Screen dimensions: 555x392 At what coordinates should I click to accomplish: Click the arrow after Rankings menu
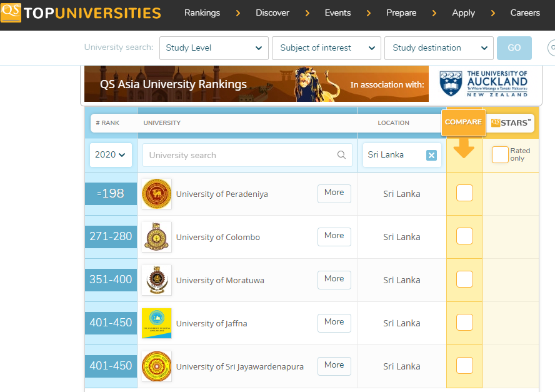coord(238,13)
